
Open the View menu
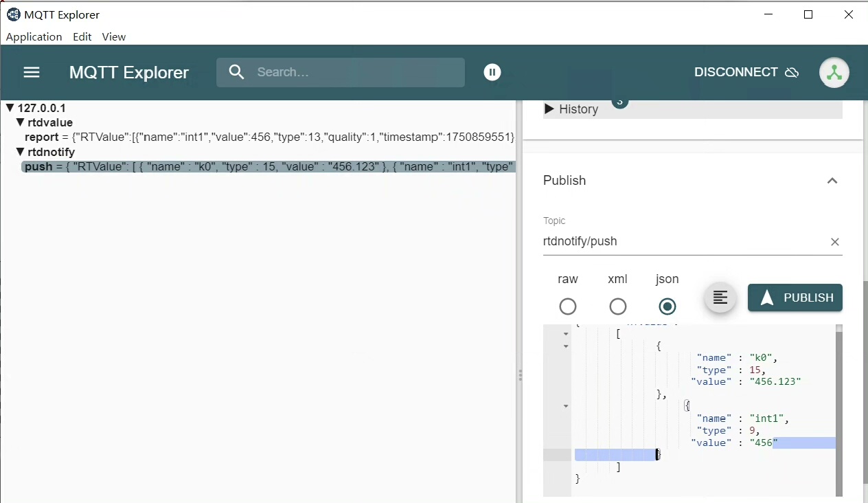(113, 37)
